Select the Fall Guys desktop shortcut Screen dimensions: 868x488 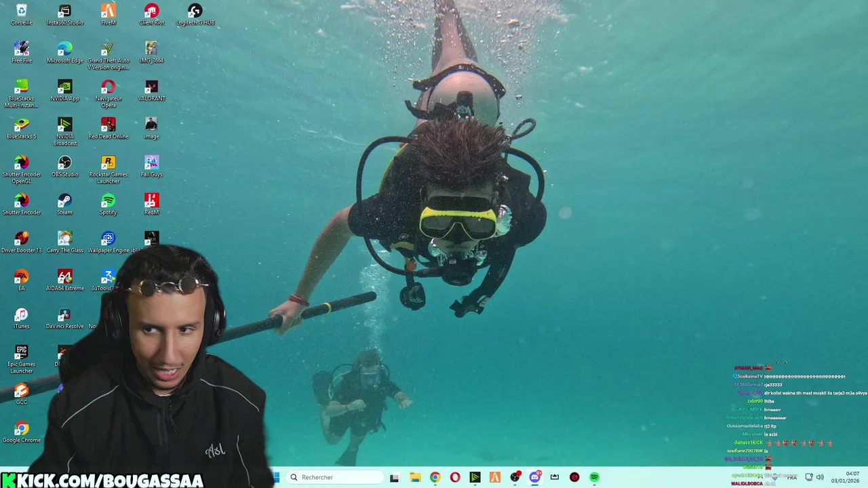[151, 167]
